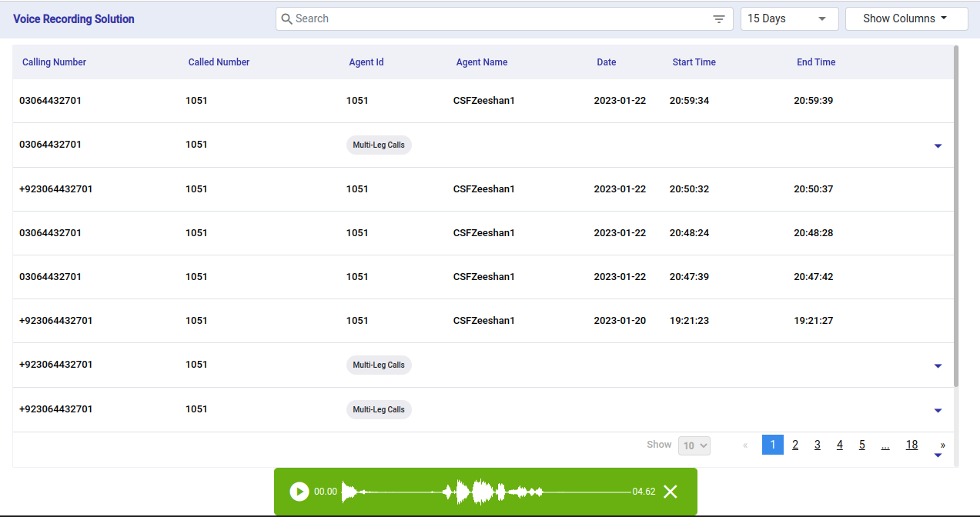
Task: Go to page 18 of results
Action: point(911,445)
